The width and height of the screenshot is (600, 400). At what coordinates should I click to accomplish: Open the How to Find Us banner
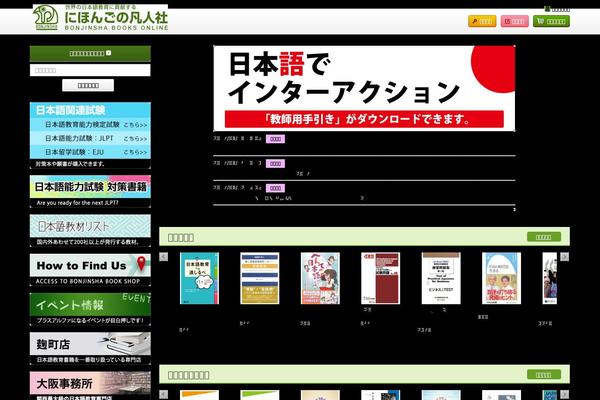click(x=90, y=270)
